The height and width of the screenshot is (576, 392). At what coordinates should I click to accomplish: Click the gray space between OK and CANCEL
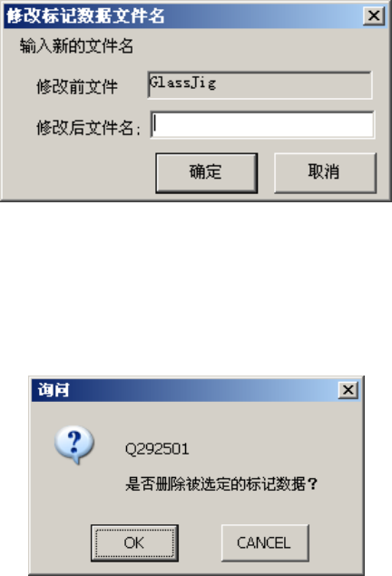[200, 543]
